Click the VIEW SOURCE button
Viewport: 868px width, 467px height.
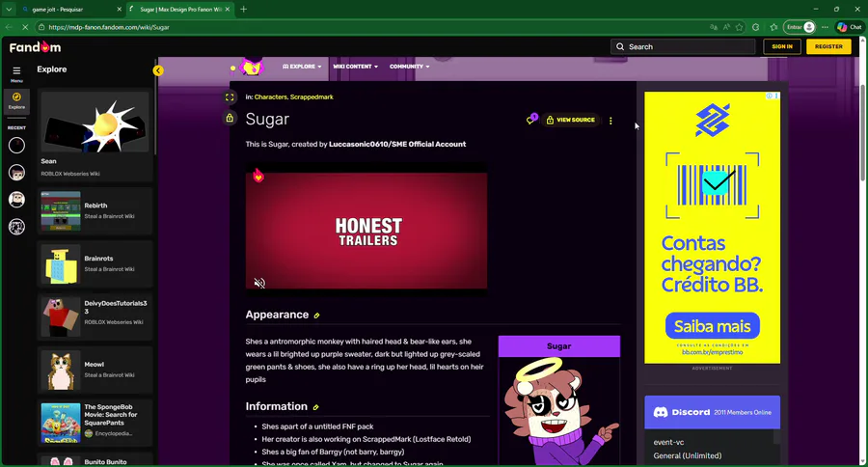click(570, 121)
